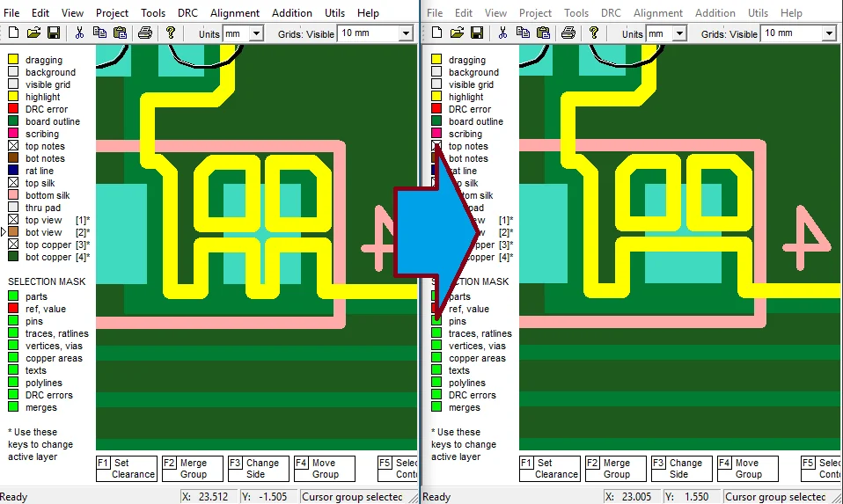Open View menu in right window
The height and width of the screenshot is (504, 843).
pos(495,13)
